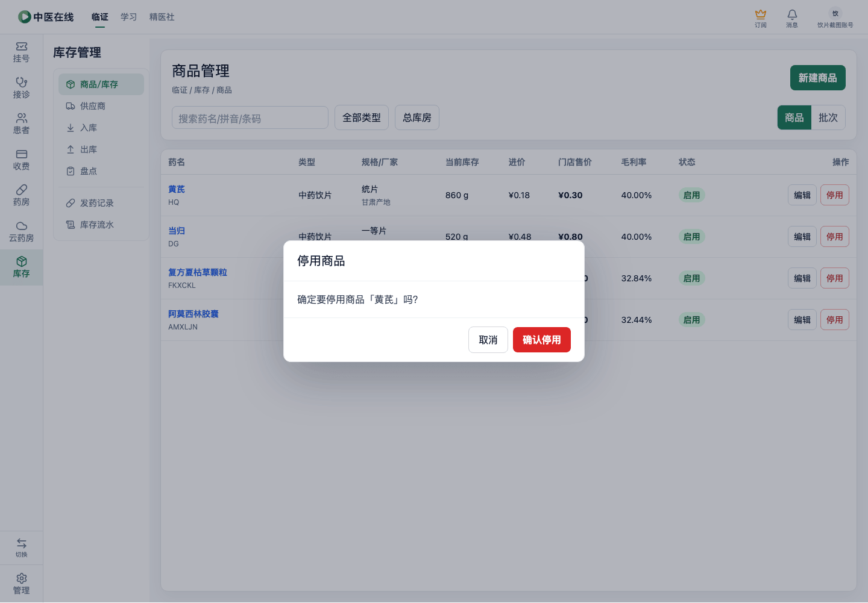Viewport: 868px width, 603px height.
Task: Open 入库 menu entry
Action: 101,128
